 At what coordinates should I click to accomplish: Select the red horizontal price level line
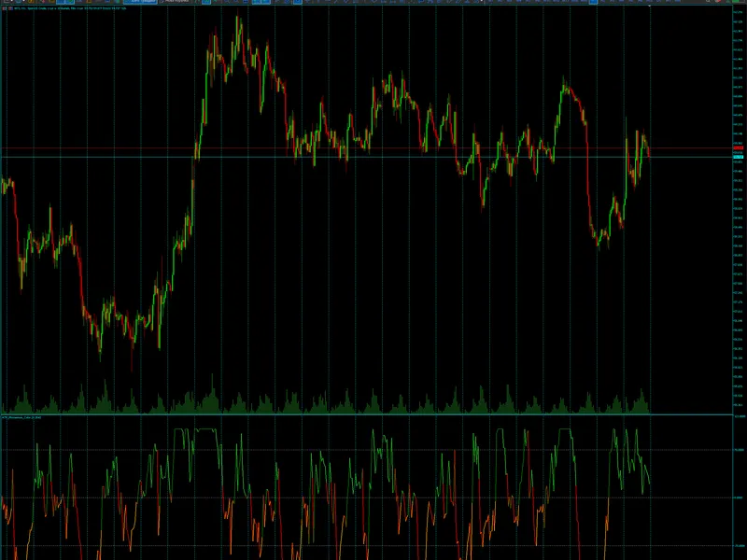point(367,148)
